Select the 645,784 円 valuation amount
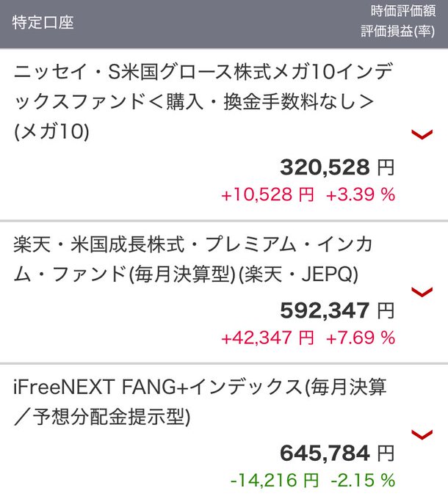This screenshot has width=448, height=499. click(x=336, y=453)
